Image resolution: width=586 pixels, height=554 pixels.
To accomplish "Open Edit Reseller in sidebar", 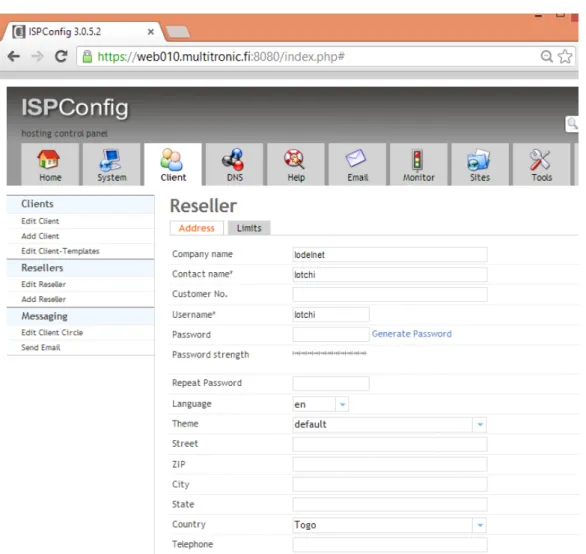I will click(44, 284).
